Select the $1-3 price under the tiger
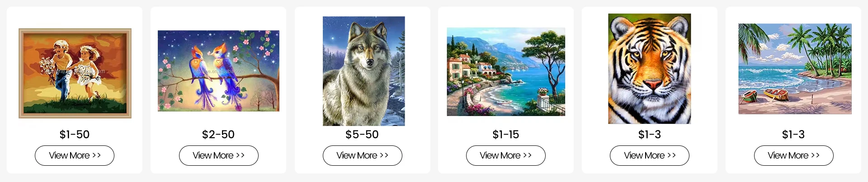Screen dimensions: 868x182 point(649,135)
